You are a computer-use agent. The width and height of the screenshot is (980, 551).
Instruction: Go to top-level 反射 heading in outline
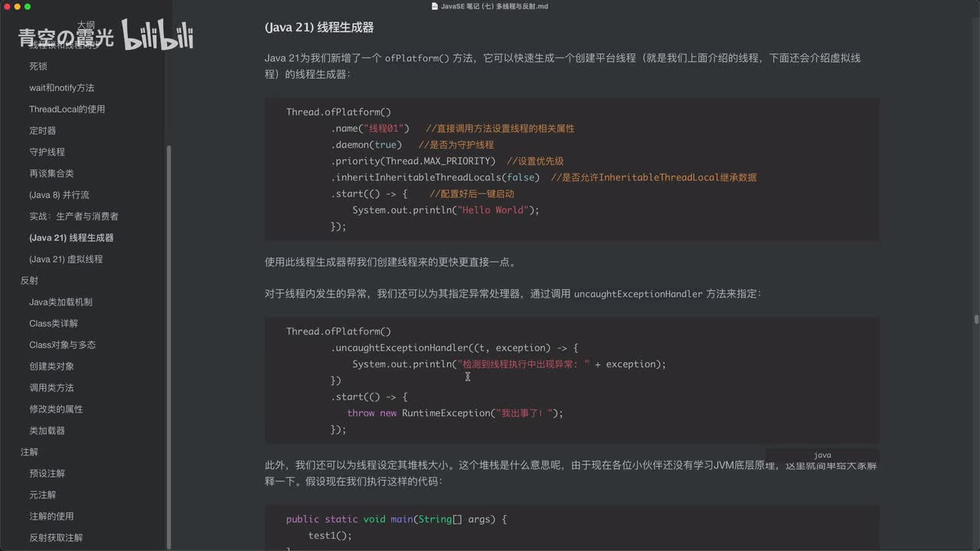click(29, 281)
